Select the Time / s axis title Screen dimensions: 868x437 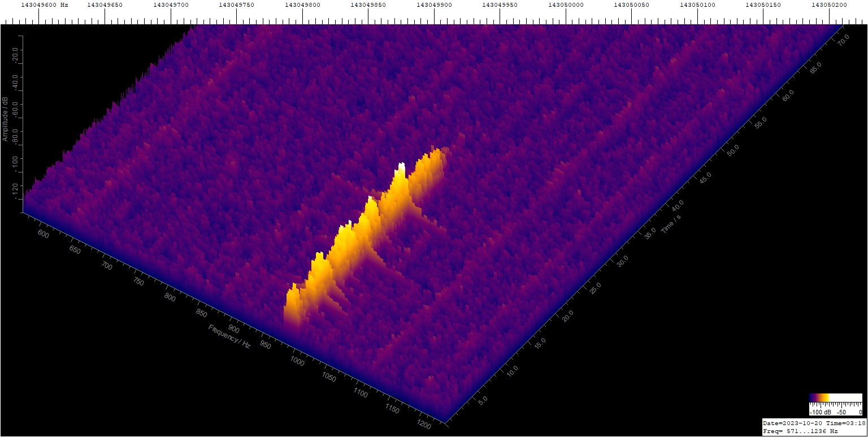coord(672,224)
